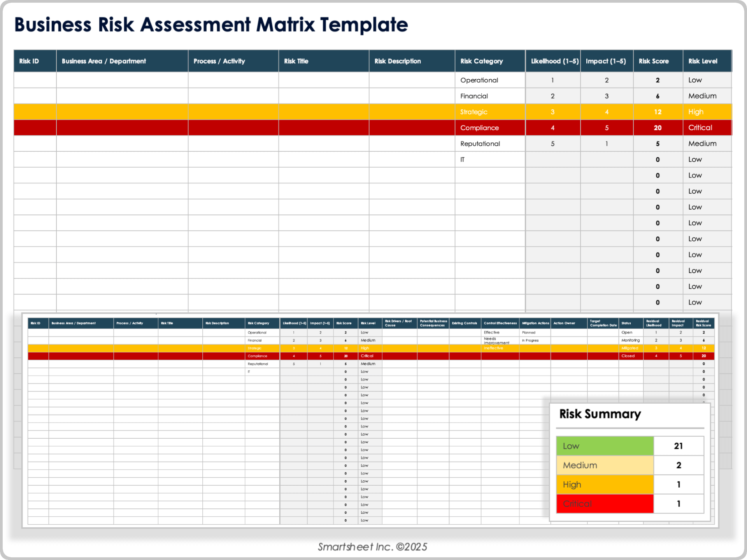Select the High row count of 1
The image size is (747, 560).
click(x=679, y=485)
